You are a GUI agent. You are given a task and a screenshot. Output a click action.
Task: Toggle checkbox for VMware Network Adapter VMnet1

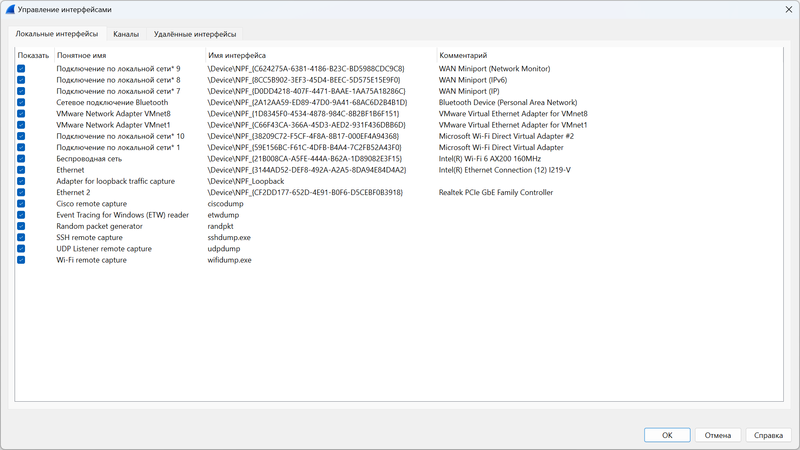tap(21, 125)
